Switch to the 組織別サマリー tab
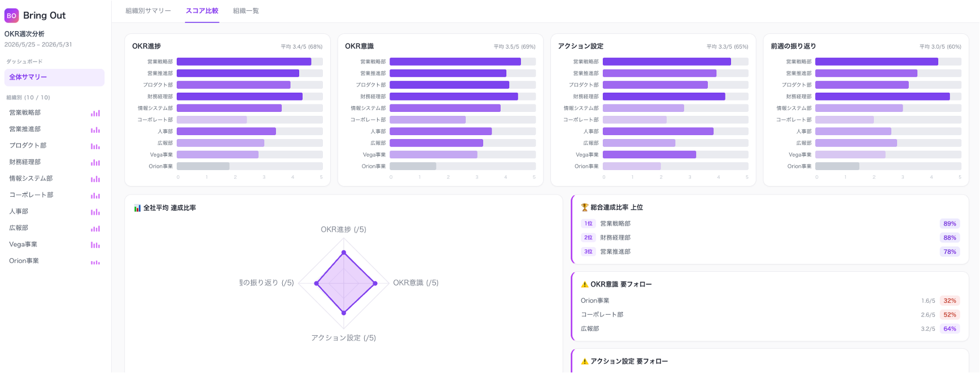 pos(148,11)
